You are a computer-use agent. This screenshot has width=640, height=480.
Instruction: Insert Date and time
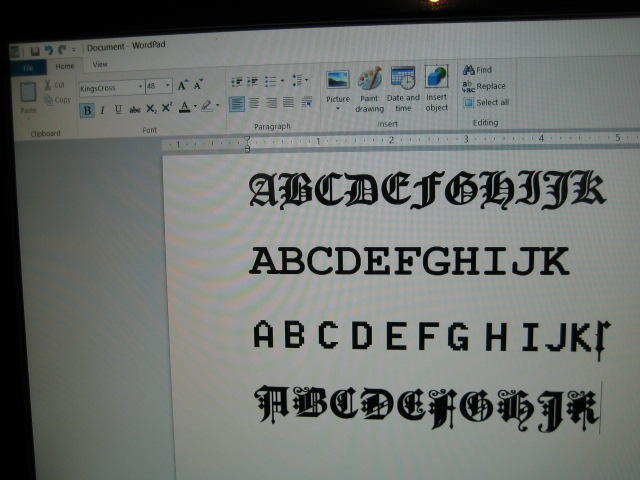403,89
